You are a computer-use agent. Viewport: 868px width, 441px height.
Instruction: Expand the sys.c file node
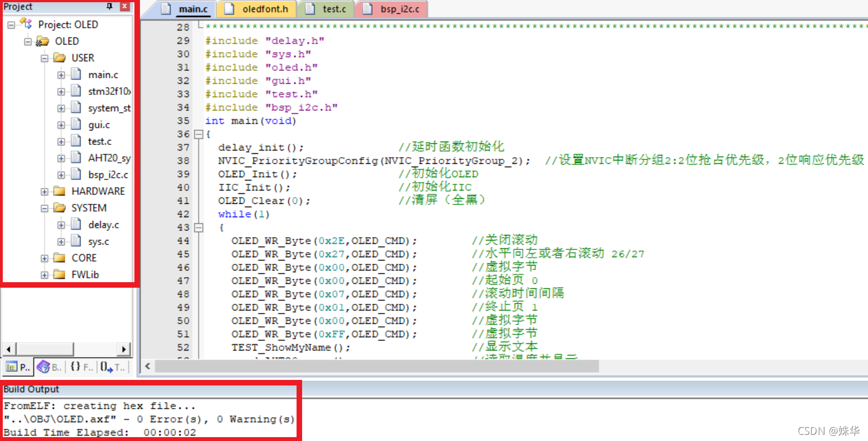[x=61, y=242]
